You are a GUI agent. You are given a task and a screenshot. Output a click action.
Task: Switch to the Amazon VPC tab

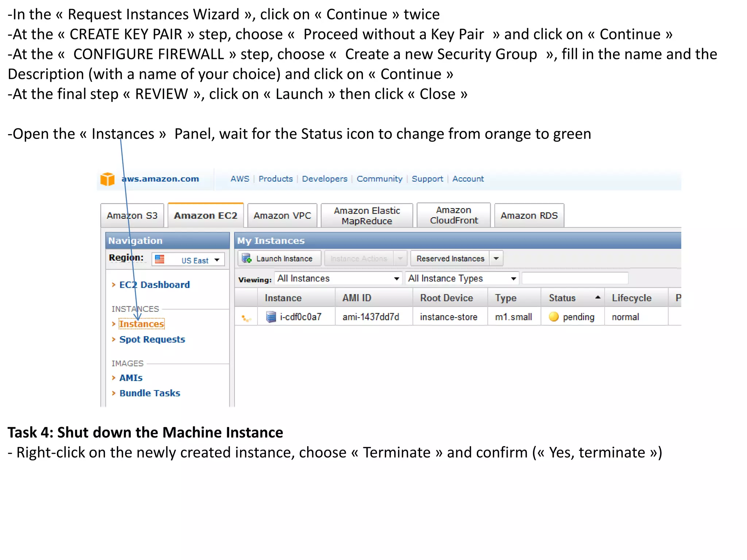pos(282,215)
